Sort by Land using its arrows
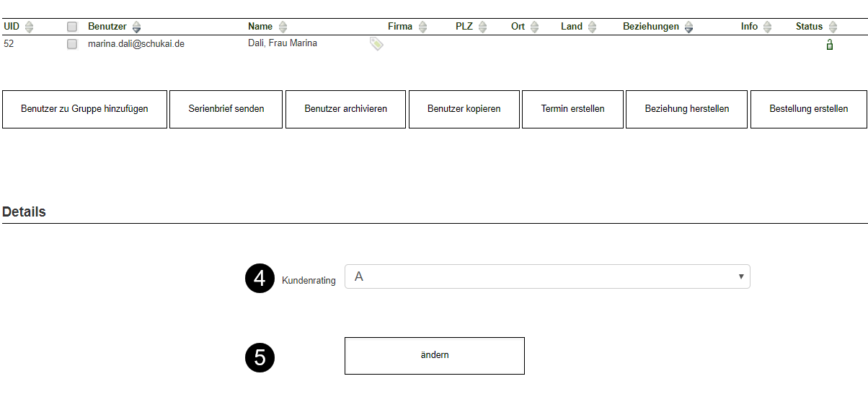868x397 pixels. point(592,27)
